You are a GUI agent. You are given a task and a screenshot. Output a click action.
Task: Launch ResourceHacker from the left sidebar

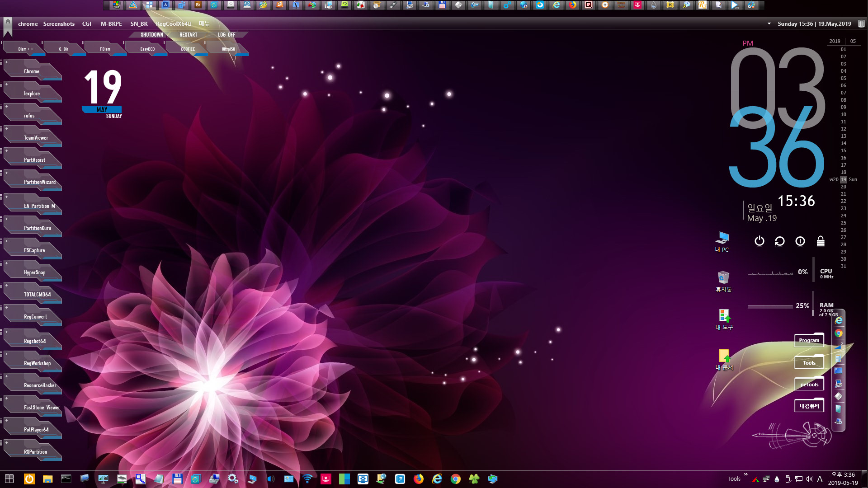click(x=33, y=384)
